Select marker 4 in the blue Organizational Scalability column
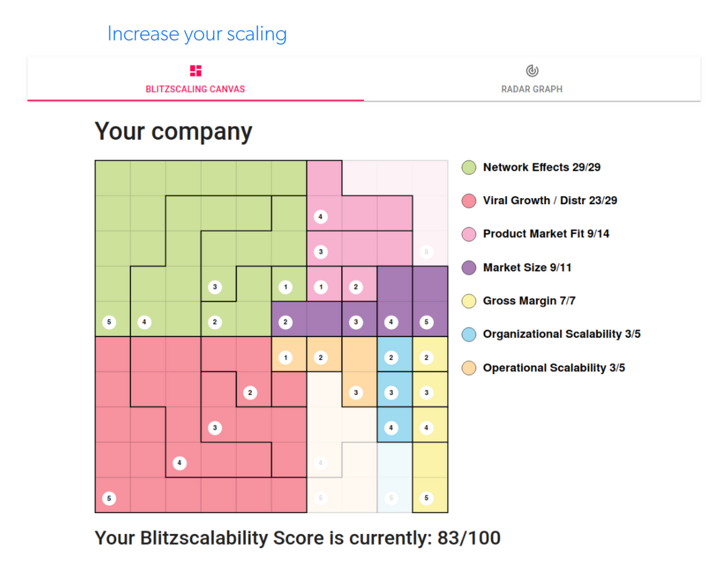Screen dimensions: 728x575 [x=392, y=427]
